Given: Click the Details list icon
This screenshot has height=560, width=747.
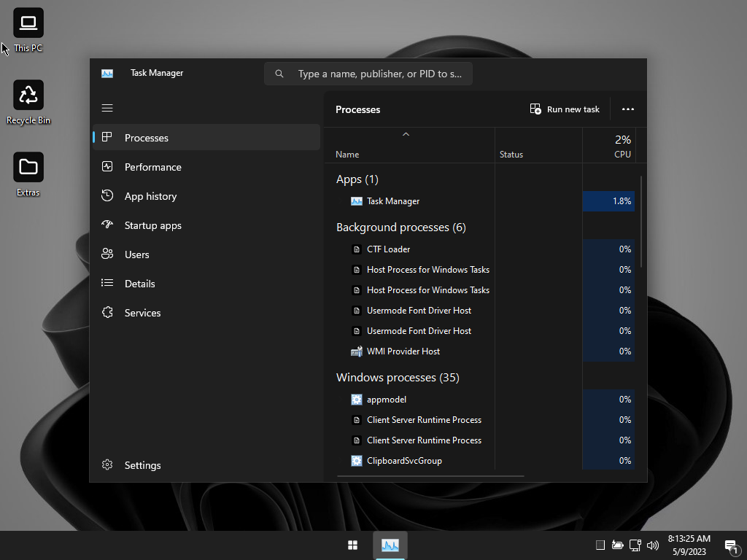Looking at the screenshot, I should tap(107, 283).
